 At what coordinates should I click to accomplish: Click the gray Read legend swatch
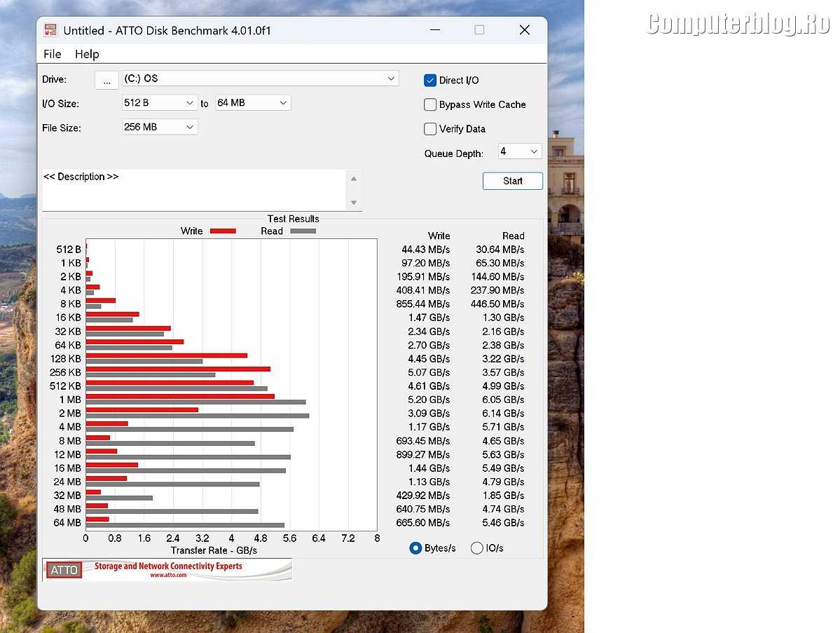coord(303,231)
